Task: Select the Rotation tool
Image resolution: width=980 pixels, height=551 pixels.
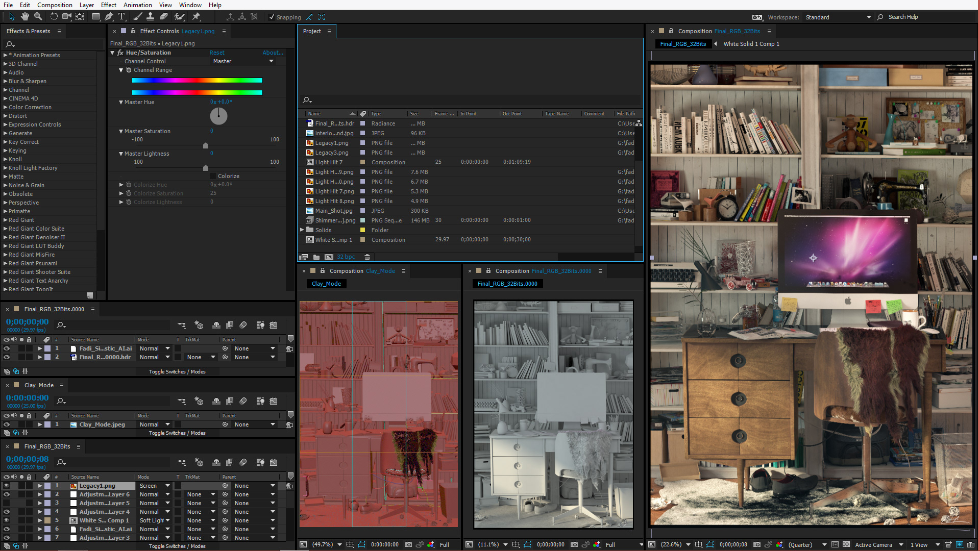Action: tap(54, 17)
